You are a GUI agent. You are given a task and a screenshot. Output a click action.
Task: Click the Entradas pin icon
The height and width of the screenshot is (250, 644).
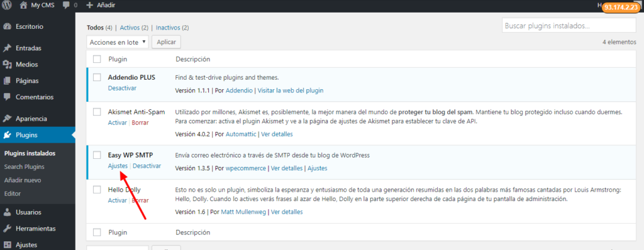[x=7, y=48]
